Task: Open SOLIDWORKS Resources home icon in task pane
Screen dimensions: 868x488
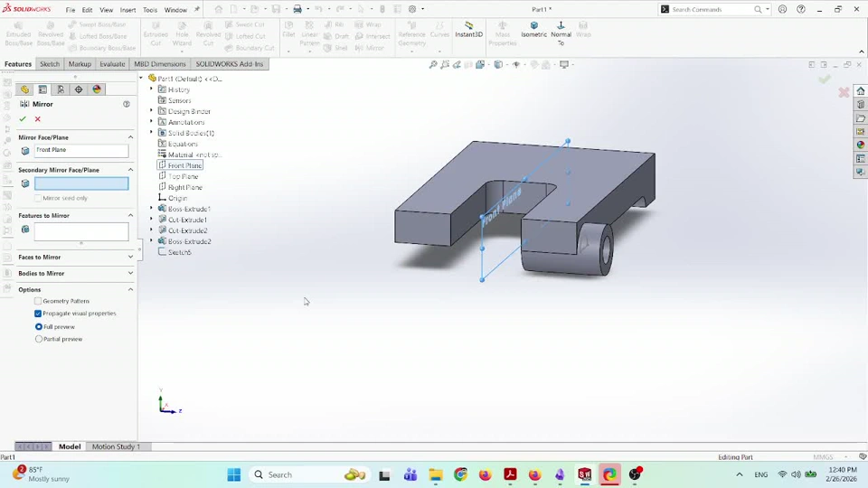Action: tap(860, 90)
